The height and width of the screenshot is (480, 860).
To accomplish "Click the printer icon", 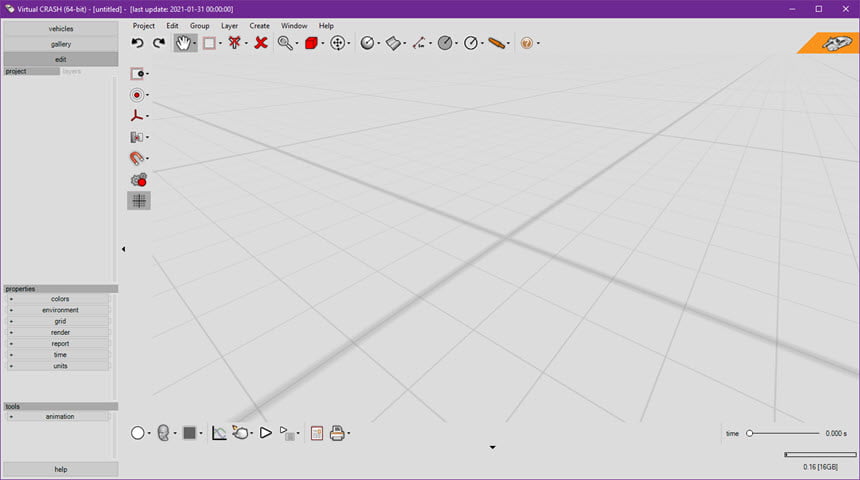I will click(x=337, y=433).
